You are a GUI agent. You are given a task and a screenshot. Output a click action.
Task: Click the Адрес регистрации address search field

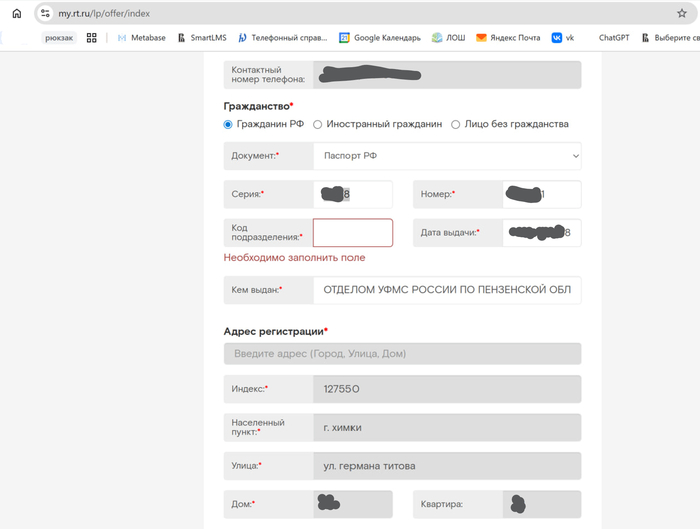point(402,354)
